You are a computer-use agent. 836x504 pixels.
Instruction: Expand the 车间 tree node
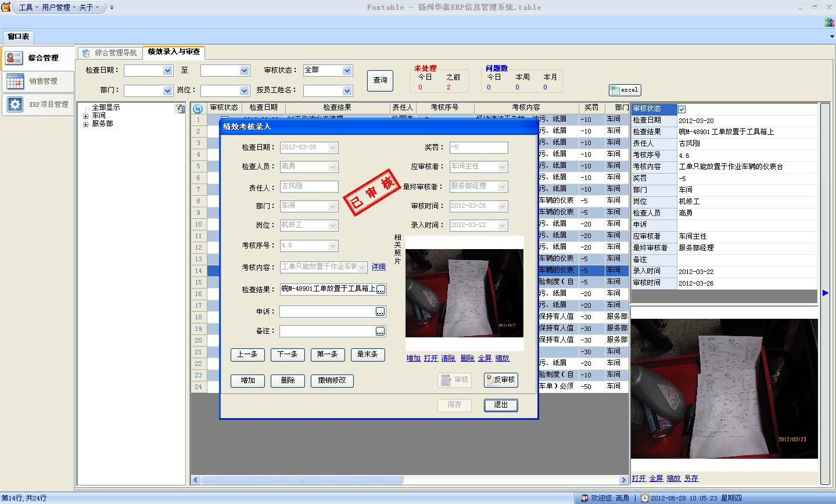pyautogui.click(x=85, y=116)
